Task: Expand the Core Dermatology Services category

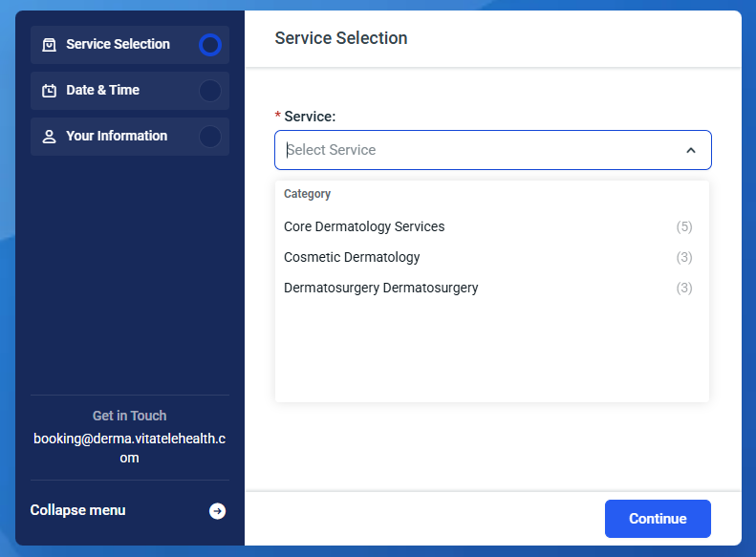Action: (x=364, y=226)
